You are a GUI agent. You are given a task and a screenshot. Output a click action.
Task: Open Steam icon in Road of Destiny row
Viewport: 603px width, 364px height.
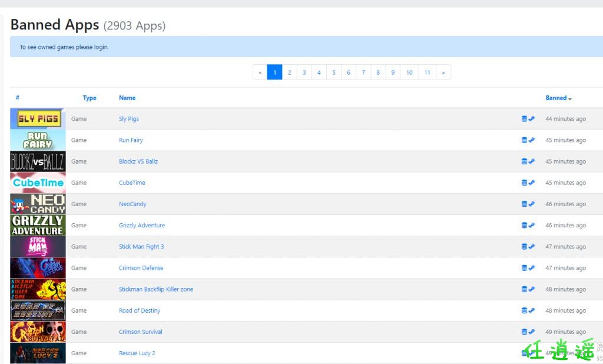point(532,310)
